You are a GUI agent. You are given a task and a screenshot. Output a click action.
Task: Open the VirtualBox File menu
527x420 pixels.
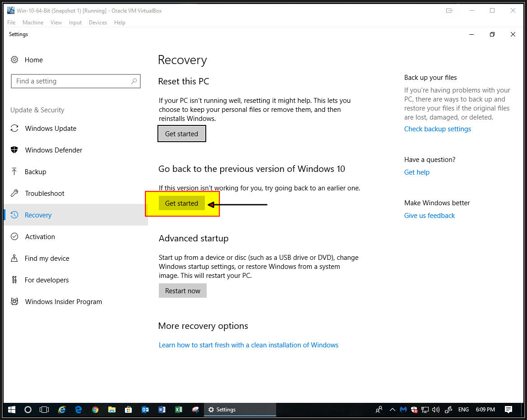[x=11, y=23]
